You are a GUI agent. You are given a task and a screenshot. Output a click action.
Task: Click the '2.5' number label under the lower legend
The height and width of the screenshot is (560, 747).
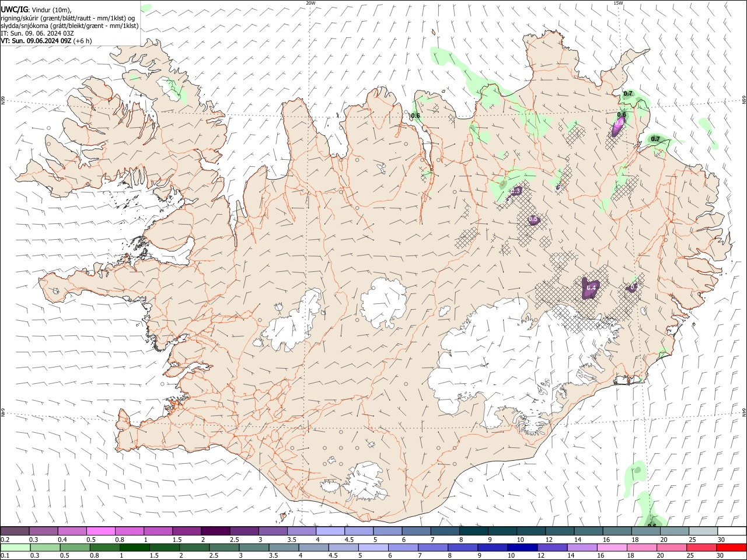coord(215,555)
